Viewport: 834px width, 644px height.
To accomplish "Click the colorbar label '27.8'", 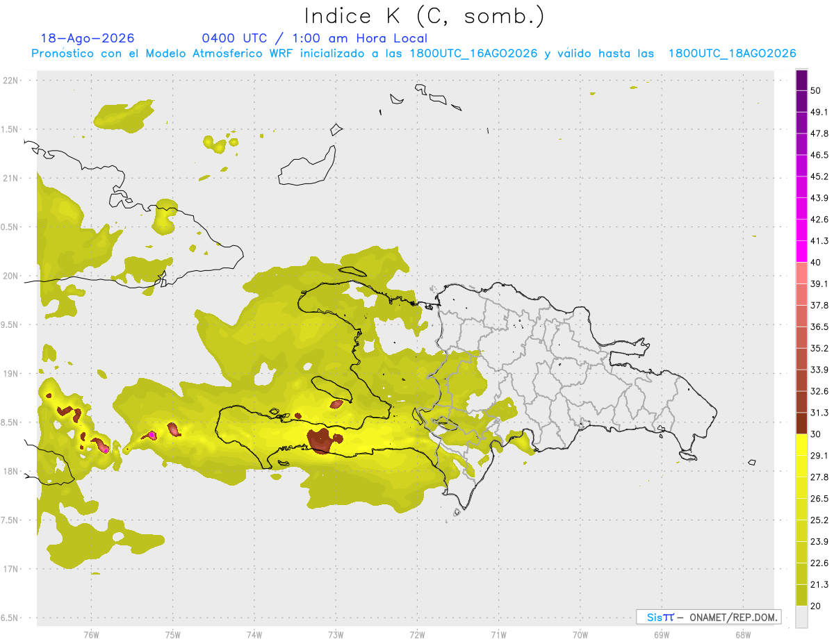I will coord(819,477).
